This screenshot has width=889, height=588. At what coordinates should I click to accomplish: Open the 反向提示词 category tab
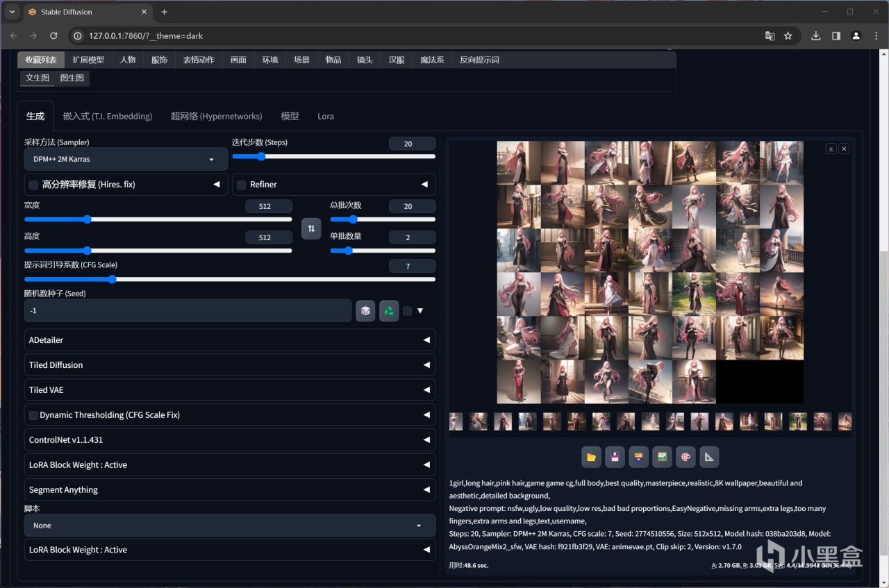(x=479, y=60)
